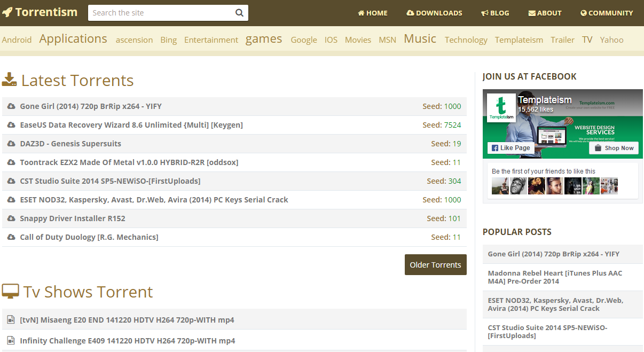The height and width of the screenshot is (352, 644).
Task: Click the large download icon by Latest Torrents
Action: point(10,80)
